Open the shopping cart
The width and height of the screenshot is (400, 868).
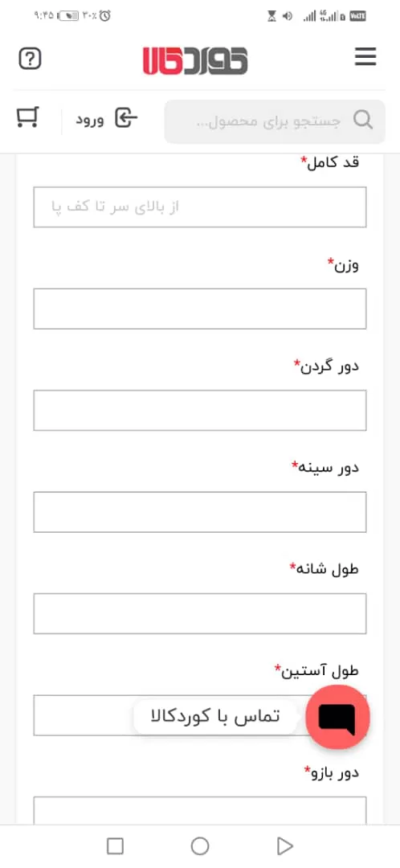click(27, 118)
